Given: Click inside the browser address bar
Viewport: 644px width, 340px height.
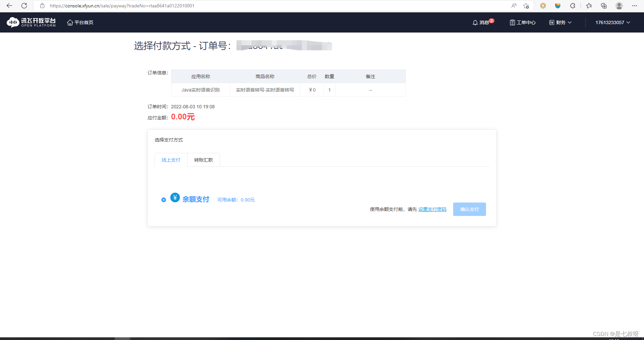Looking at the screenshot, I should [134, 6].
